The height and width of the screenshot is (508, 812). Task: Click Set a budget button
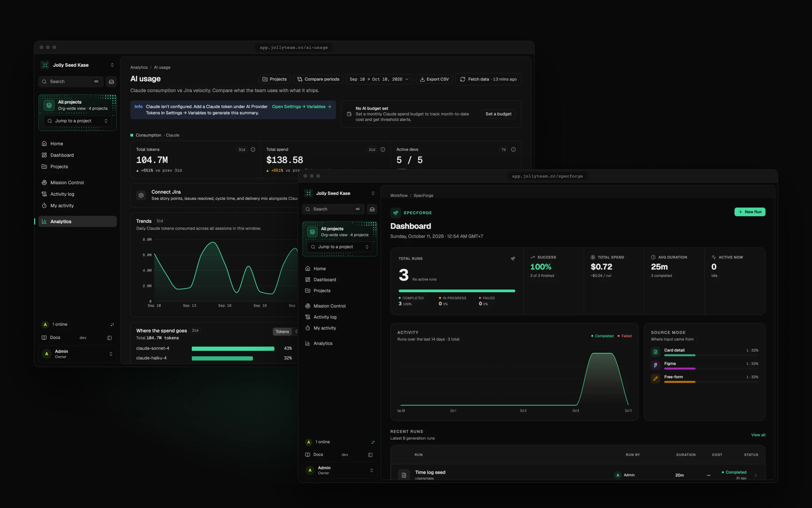click(498, 114)
